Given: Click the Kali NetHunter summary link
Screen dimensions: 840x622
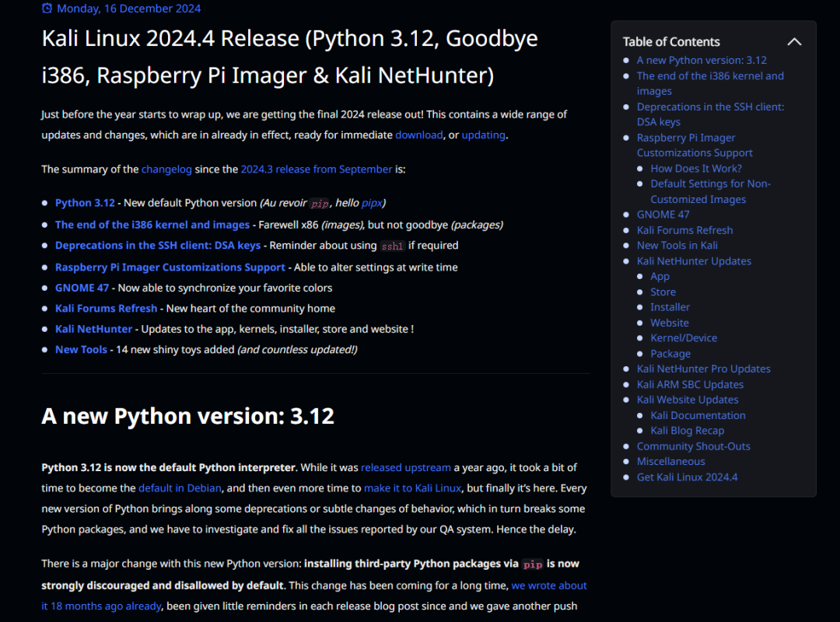Looking at the screenshot, I should point(94,329).
